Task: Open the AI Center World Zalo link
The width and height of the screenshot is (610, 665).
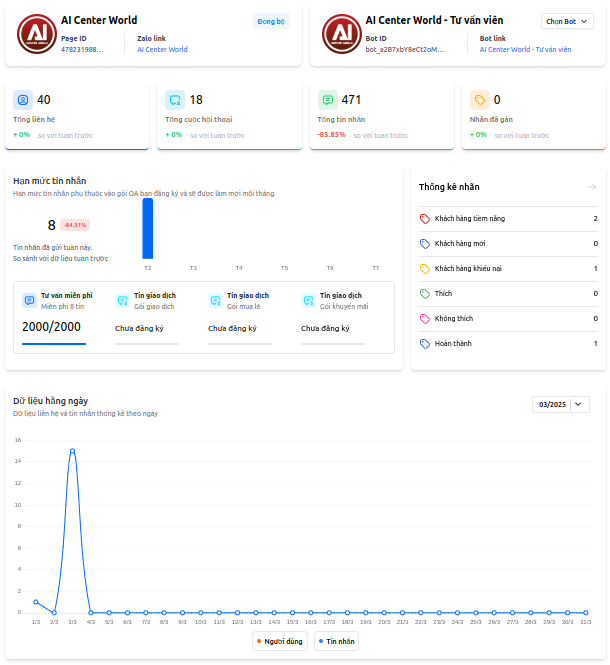Action: pos(162,49)
